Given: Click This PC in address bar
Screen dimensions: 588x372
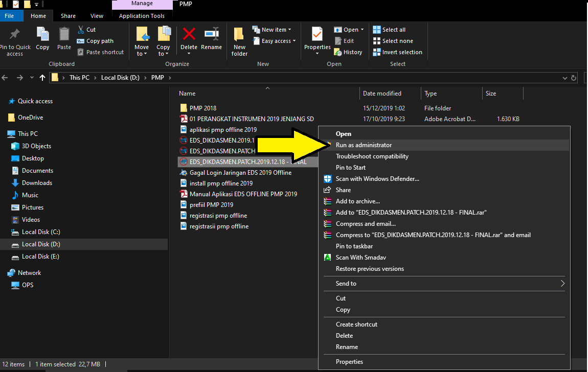Looking at the screenshot, I should (x=79, y=78).
